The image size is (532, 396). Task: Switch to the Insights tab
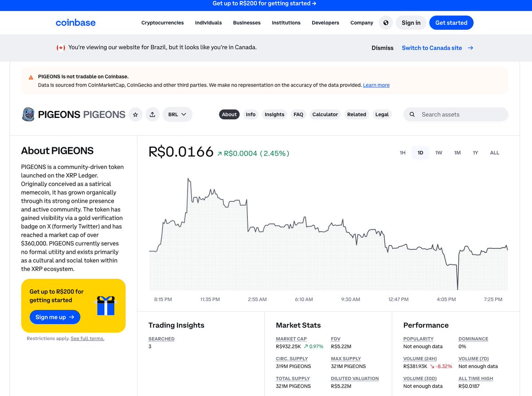pyautogui.click(x=274, y=114)
